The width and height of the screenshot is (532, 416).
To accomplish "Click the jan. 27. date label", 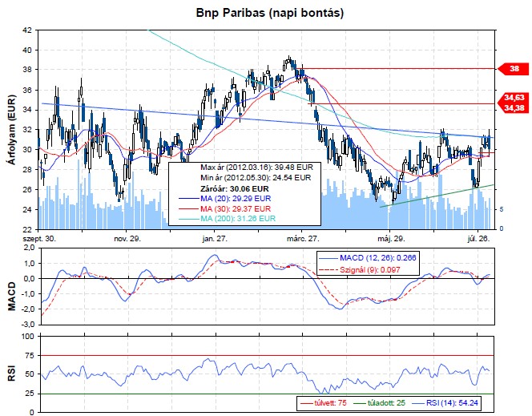I will pyautogui.click(x=215, y=239).
